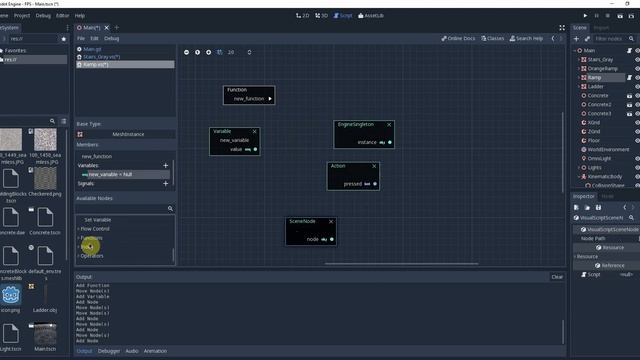640x360 pixels.
Task: Reset zoom of the visual script graph
Action: pos(198,52)
